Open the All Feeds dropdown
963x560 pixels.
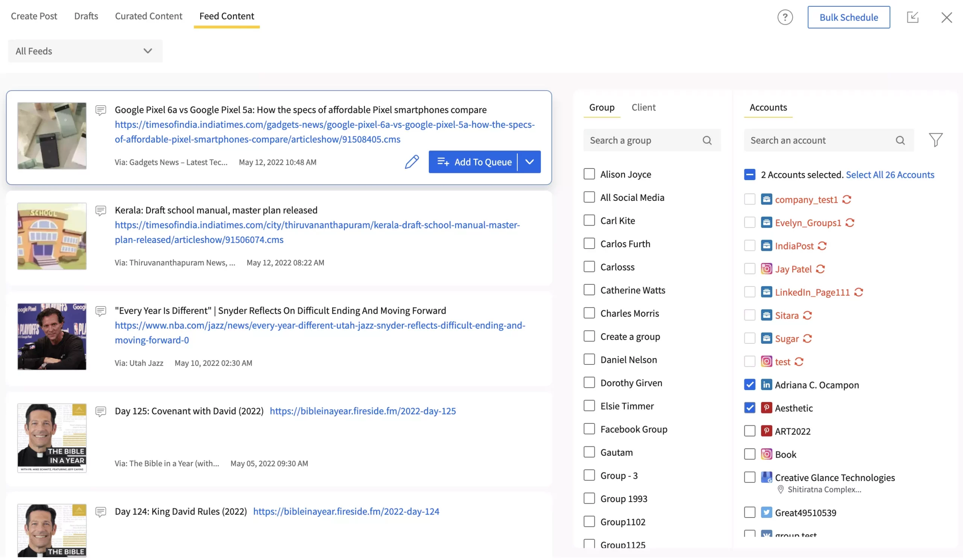coord(85,51)
